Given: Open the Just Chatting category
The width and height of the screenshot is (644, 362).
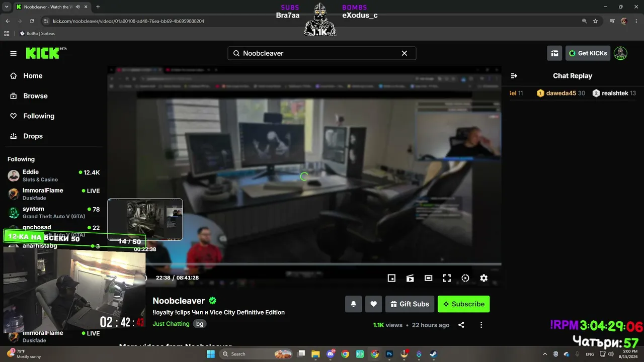Looking at the screenshot, I should (171, 324).
